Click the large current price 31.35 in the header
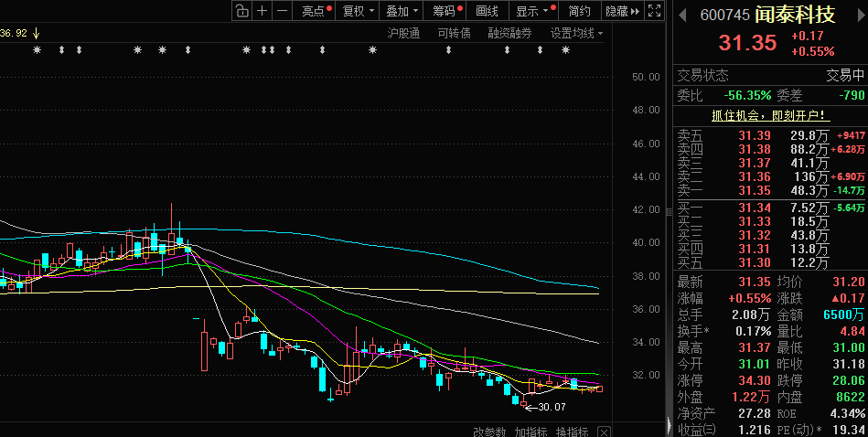 [x=747, y=43]
